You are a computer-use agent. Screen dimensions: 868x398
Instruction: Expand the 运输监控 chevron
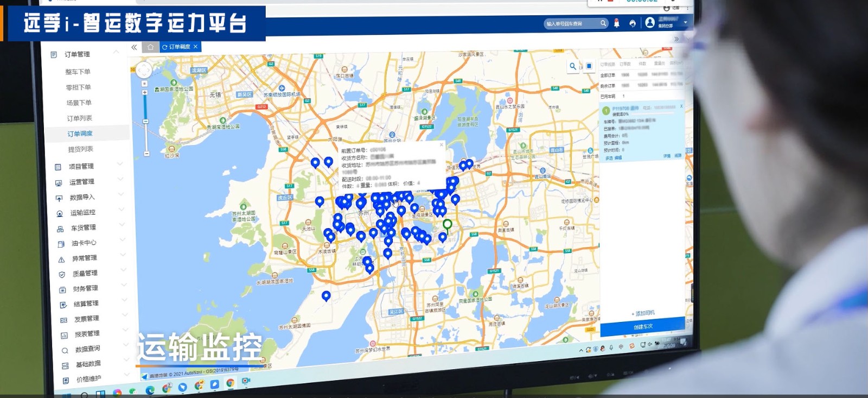[122, 210]
